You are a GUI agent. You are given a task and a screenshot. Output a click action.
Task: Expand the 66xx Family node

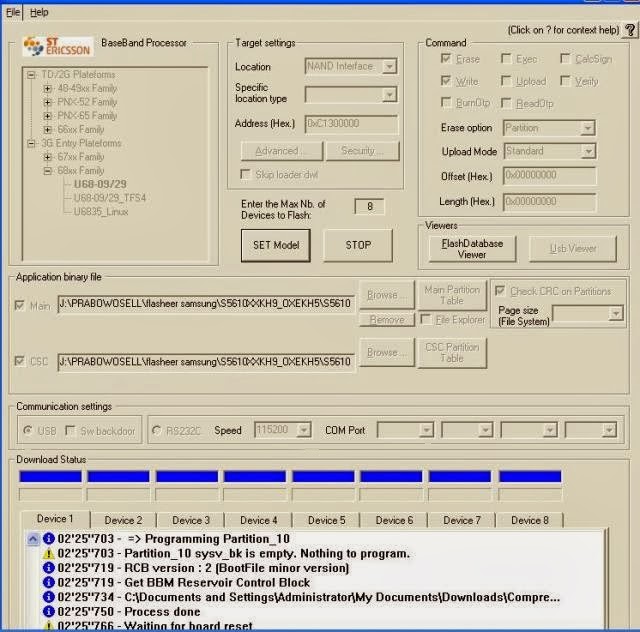[48, 129]
